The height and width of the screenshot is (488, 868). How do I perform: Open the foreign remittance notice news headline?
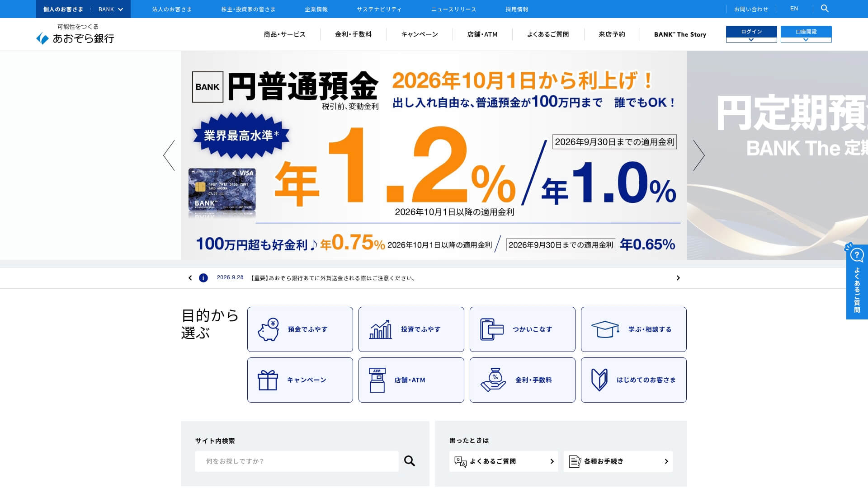pos(333,278)
